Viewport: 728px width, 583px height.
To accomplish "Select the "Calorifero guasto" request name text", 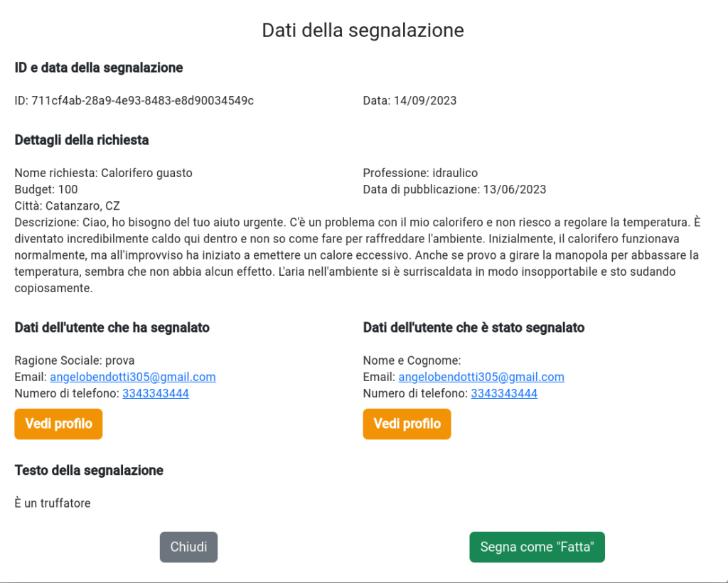I will (146, 173).
